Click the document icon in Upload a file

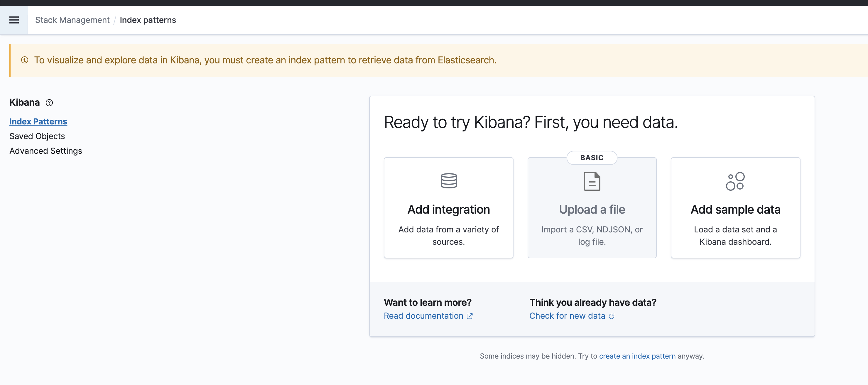[x=592, y=181]
